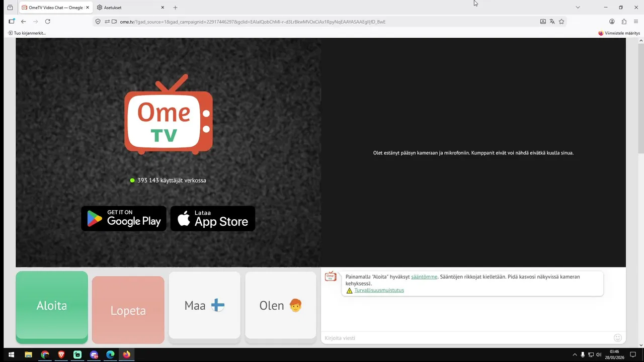Click the taskbar clock showing 03:46
Screen dimensions: 644x362
point(614,354)
